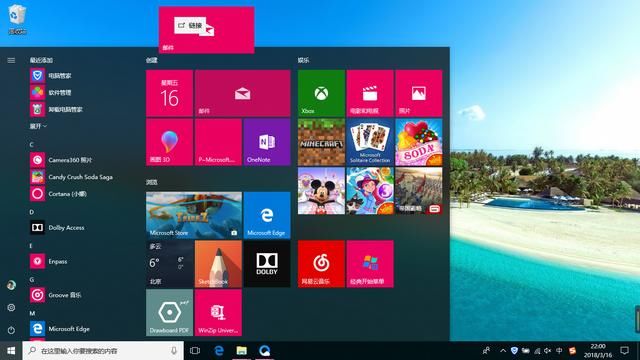Image resolution: width=640 pixels, height=360 pixels.
Task: Open the Microsoft Store tile
Action: point(194,215)
